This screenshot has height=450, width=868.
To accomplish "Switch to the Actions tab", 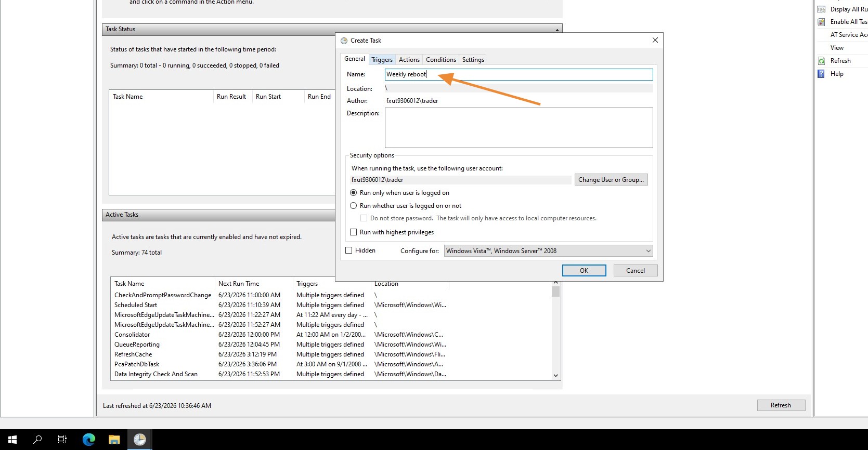I will 409,60.
